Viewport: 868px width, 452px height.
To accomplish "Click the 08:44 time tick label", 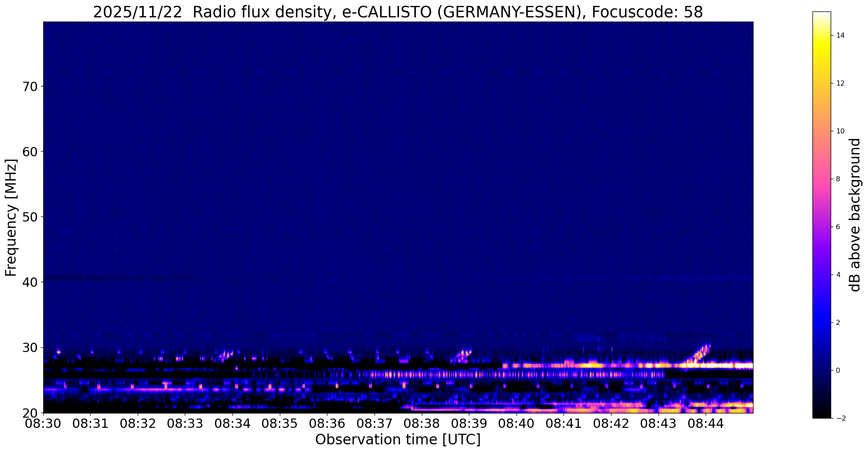I will coord(706,424).
